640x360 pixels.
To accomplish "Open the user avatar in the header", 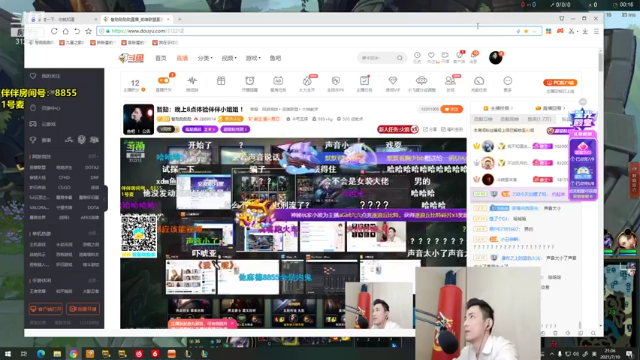I will 496,58.
